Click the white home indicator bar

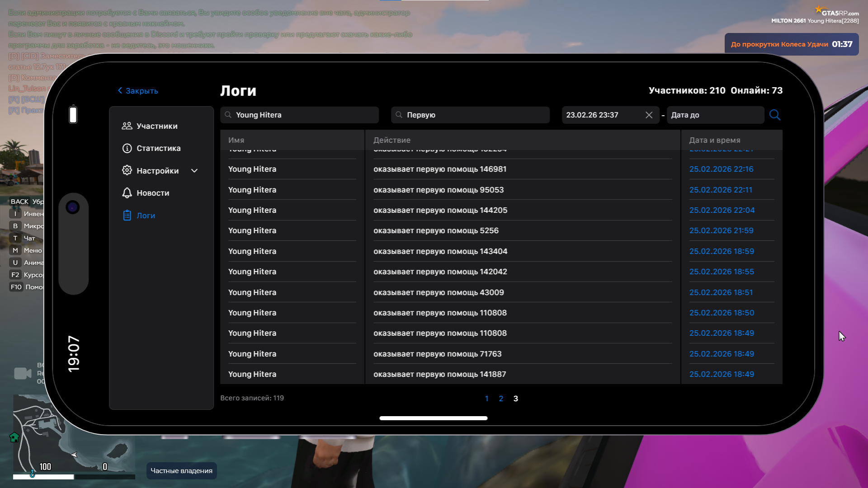(x=433, y=418)
